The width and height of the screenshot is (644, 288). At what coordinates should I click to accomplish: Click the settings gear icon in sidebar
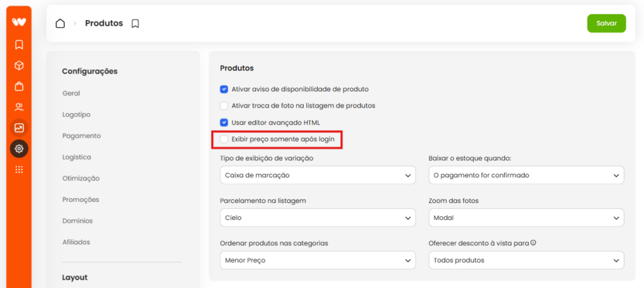(x=19, y=149)
